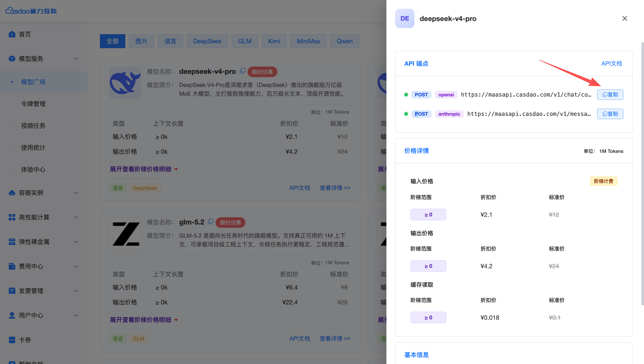
Task: Click the wallet icon for 费用中心
Action: pos(12,266)
